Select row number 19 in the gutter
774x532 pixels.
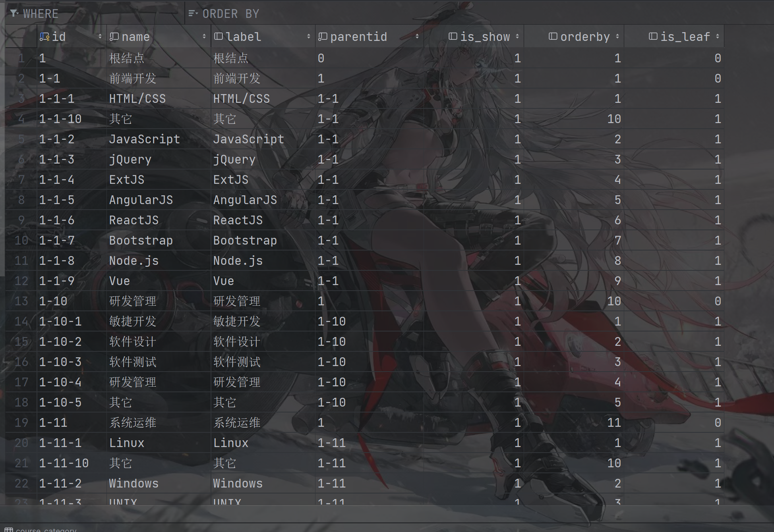(x=21, y=423)
